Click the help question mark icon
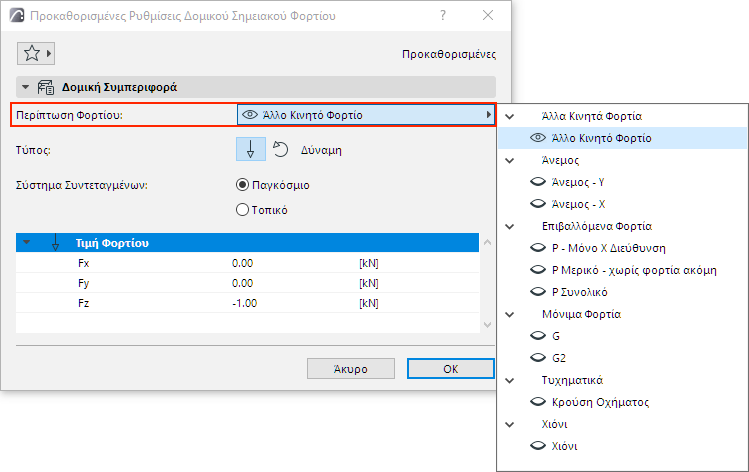 [x=443, y=16]
